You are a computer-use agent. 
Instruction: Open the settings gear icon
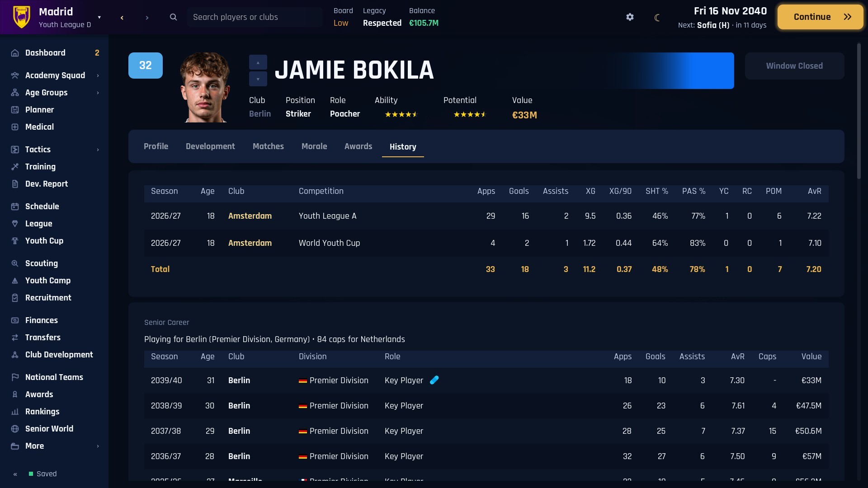[630, 17]
